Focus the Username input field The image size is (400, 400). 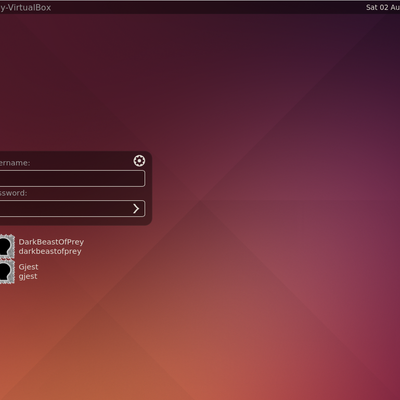(x=72, y=178)
